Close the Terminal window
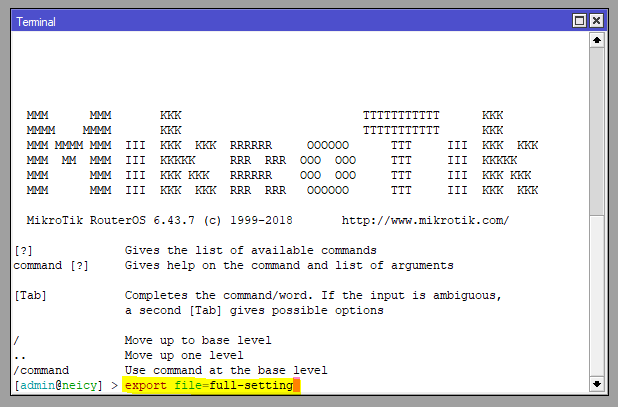618x407 pixels. (596, 20)
